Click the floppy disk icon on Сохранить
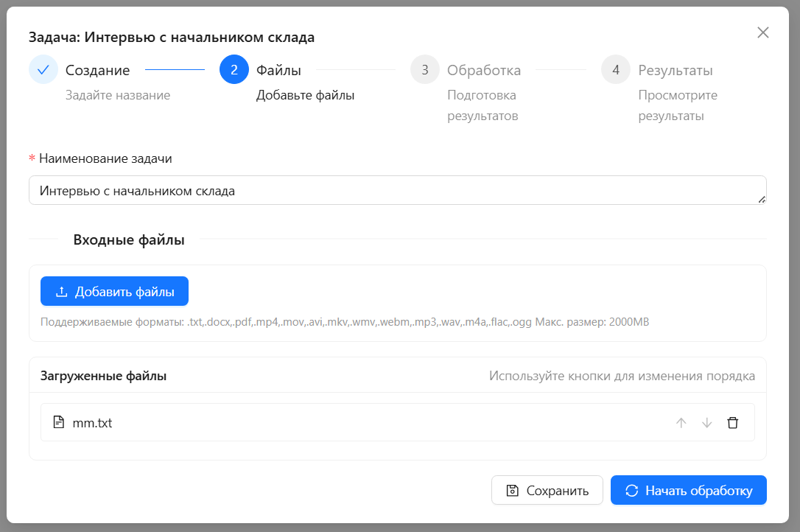The image size is (800, 532). tap(512, 490)
